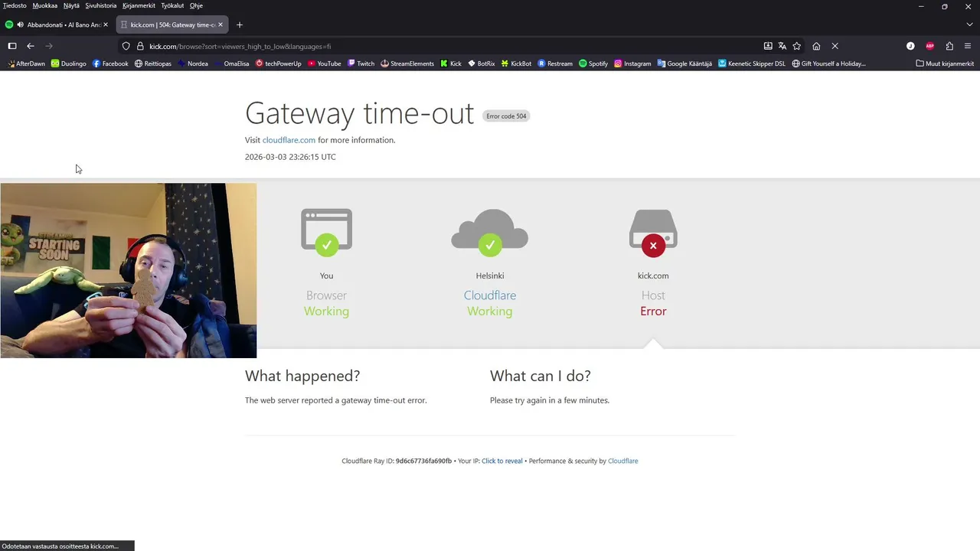Open the extensions puzzle icon
Image resolution: width=980 pixels, height=551 pixels.
(x=949, y=46)
